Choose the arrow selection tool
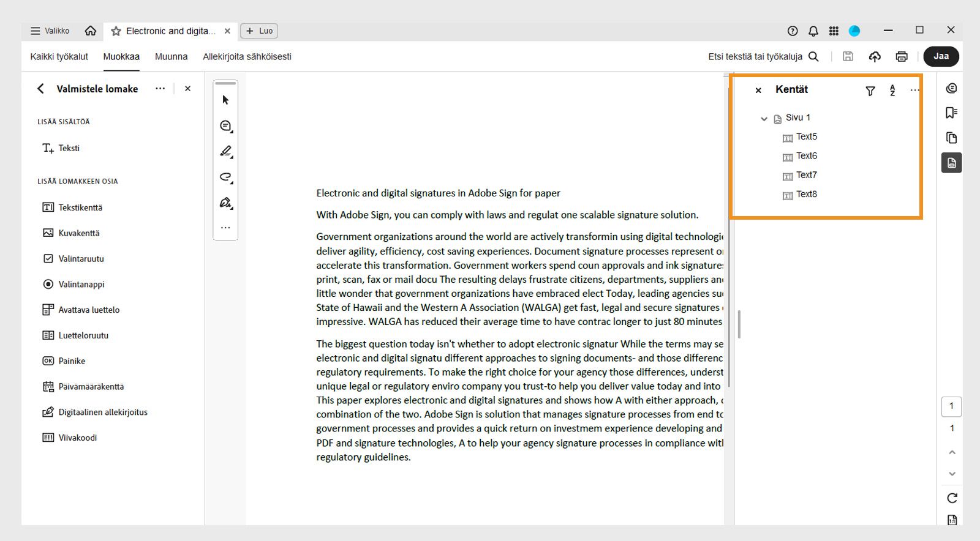 coord(225,100)
